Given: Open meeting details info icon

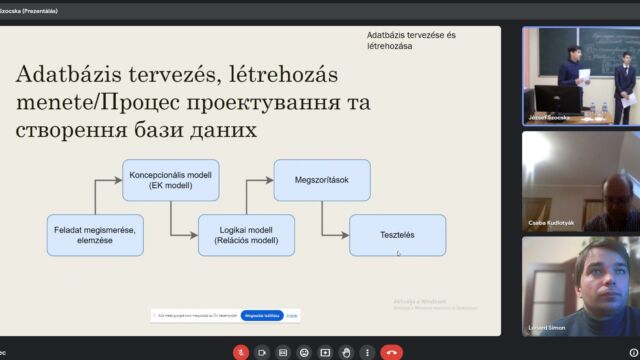Looking at the screenshot, I should click(633, 352).
